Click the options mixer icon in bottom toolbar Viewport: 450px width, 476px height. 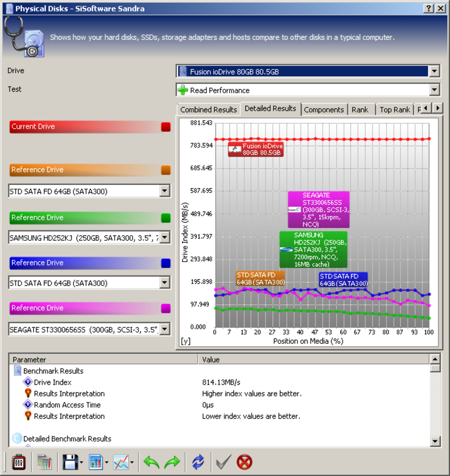click(x=18, y=462)
